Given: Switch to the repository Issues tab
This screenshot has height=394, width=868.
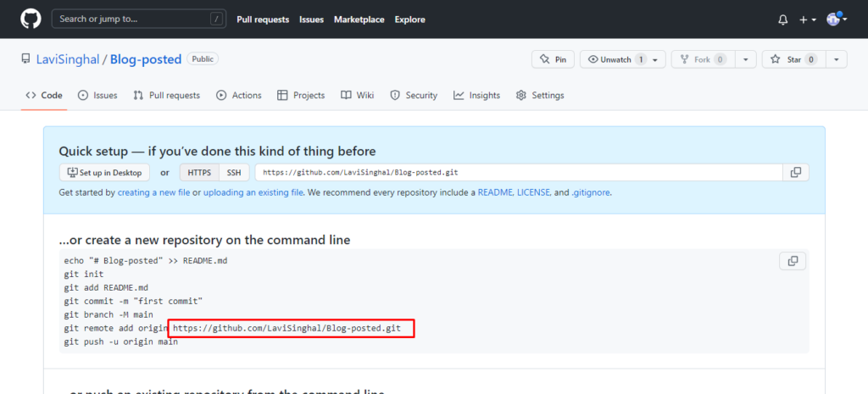Looking at the screenshot, I should [x=97, y=95].
